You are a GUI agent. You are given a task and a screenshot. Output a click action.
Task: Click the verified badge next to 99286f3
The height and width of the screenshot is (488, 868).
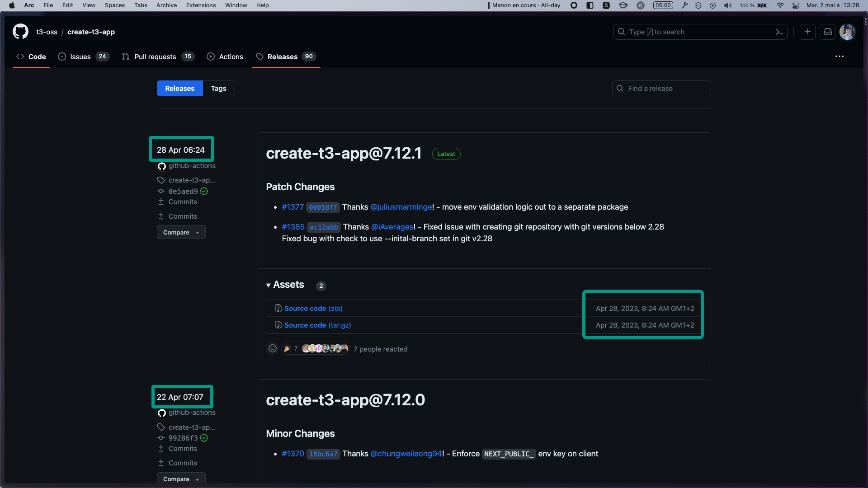[203, 438]
